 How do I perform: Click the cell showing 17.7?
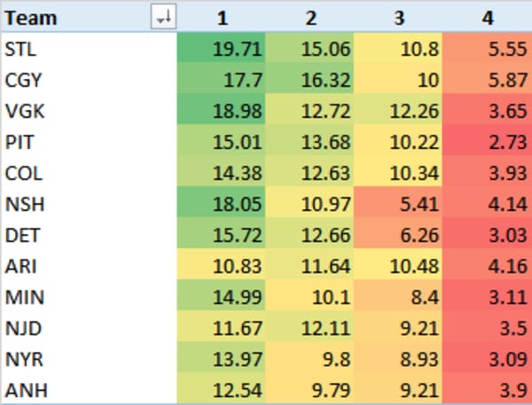pyautogui.click(x=221, y=78)
